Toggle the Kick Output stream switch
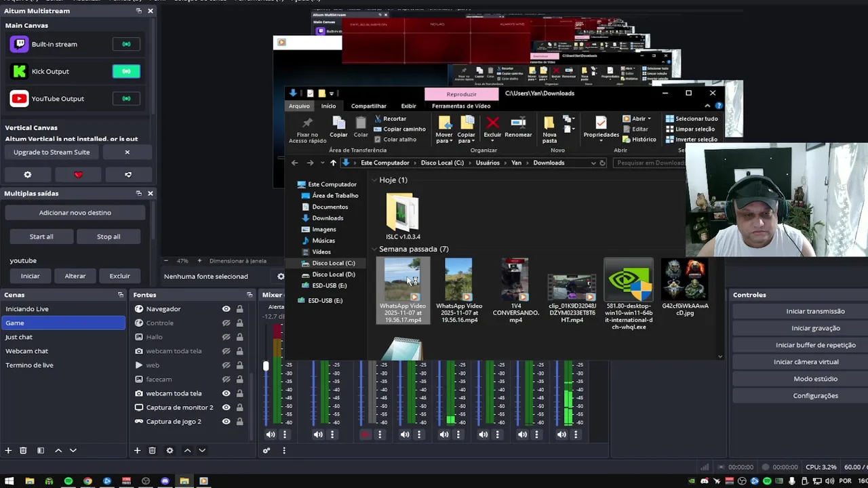Image resolution: width=868 pixels, height=488 pixels. click(x=126, y=71)
